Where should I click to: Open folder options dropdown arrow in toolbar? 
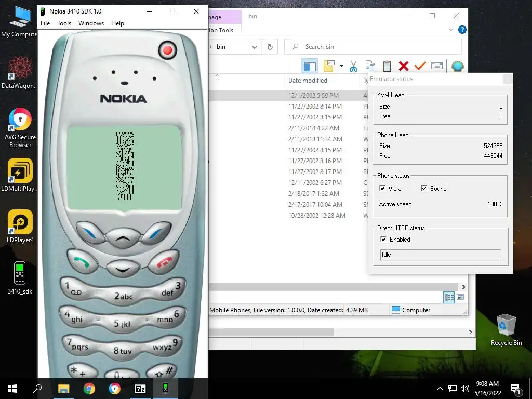342,66
